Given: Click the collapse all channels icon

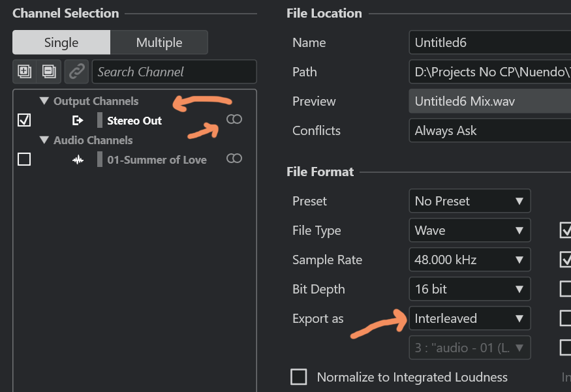Looking at the screenshot, I should 49,72.
